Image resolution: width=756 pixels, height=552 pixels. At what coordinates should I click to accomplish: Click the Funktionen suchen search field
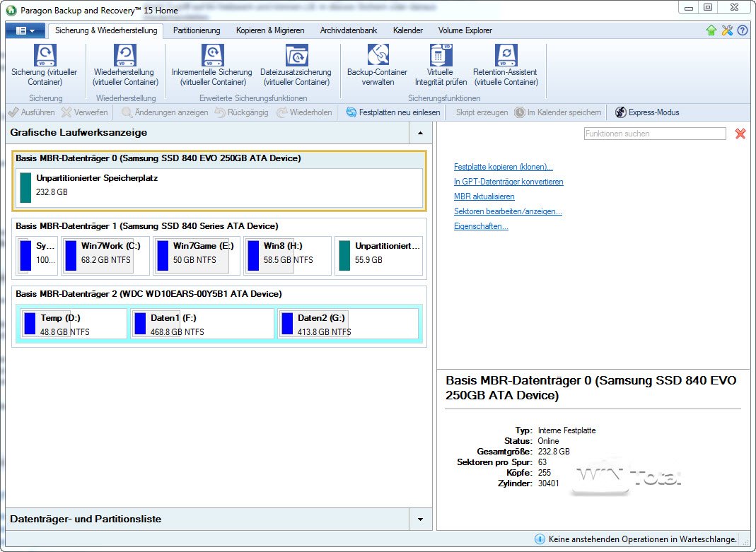coord(654,134)
